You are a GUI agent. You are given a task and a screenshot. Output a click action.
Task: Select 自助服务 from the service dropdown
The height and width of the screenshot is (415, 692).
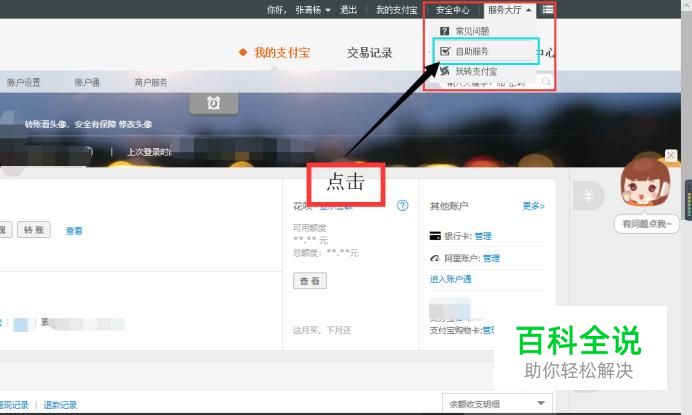[x=472, y=51]
